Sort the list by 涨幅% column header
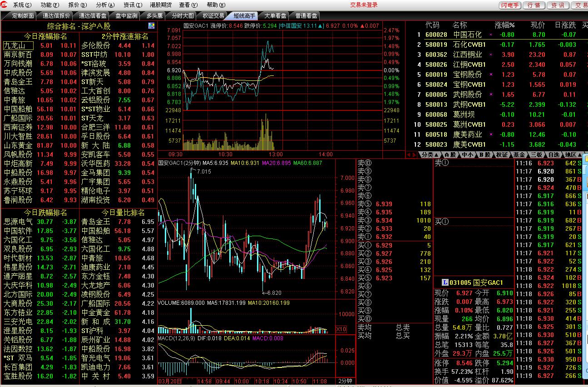This screenshot has width=588, height=387. click(504, 25)
